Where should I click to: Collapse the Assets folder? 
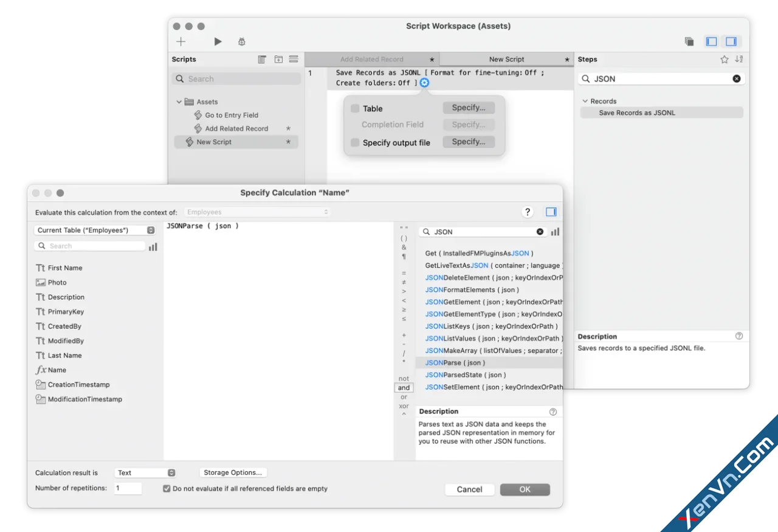(x=179, y=102)
